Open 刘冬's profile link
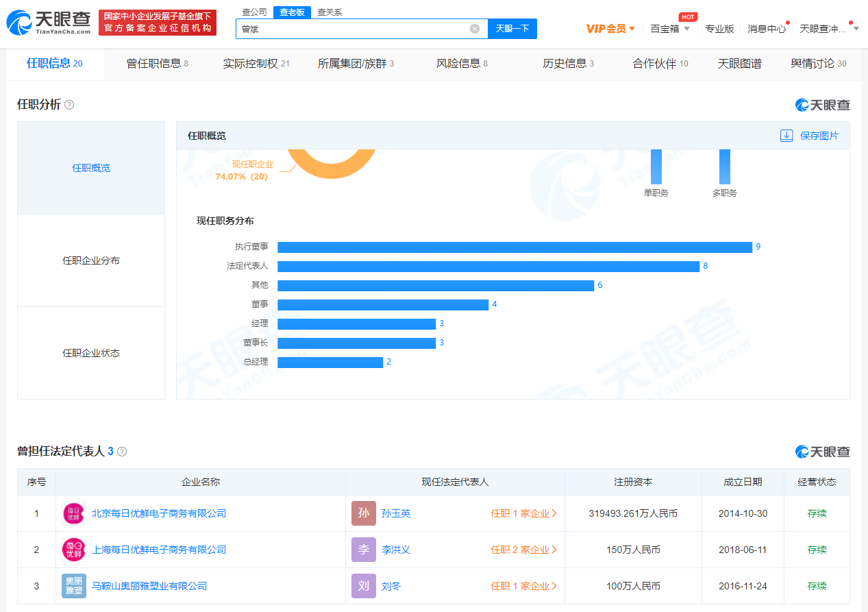The image size is (868, 612). point(391,586)
